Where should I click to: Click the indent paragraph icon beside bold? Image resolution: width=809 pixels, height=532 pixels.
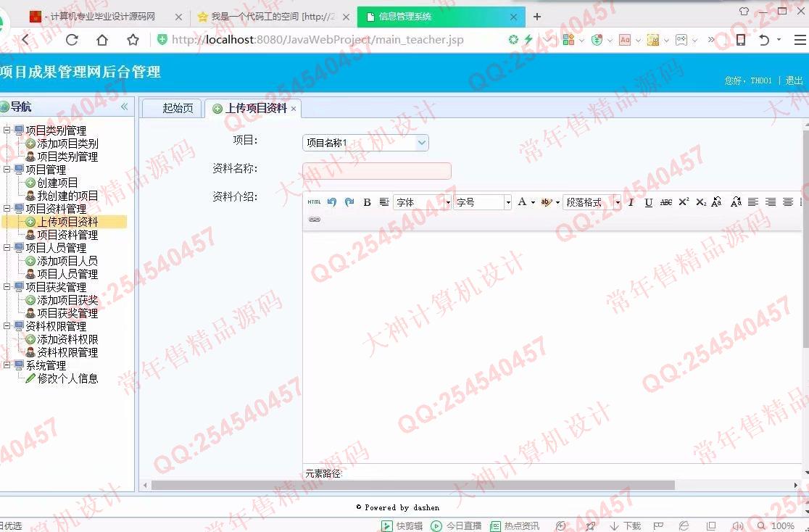tap(384, 202)
